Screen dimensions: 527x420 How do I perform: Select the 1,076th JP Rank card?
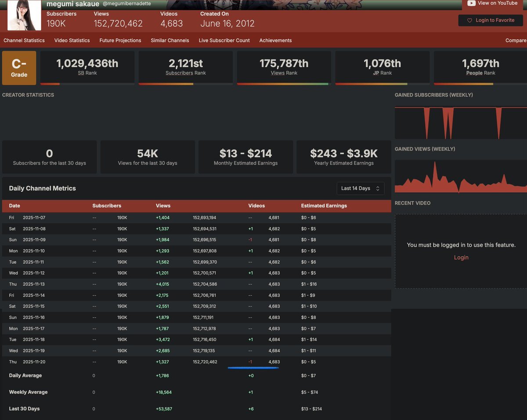383,67
